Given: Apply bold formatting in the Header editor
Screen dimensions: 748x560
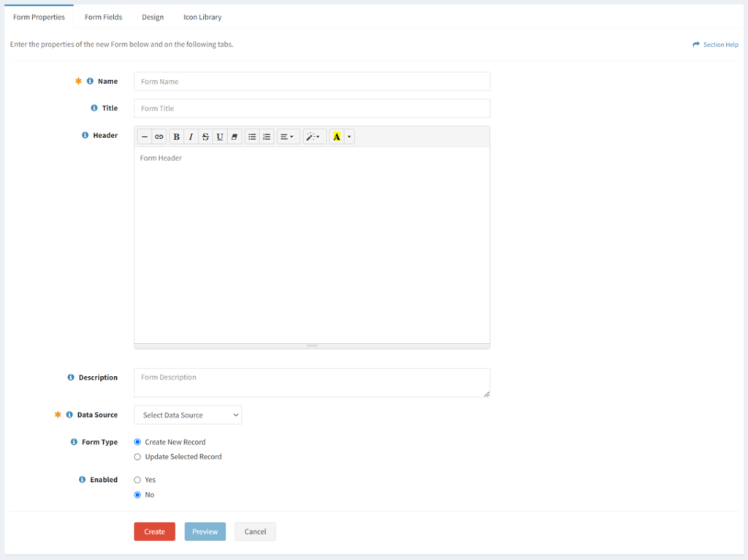Looking at the screenshot, I should tap(176, 137).
